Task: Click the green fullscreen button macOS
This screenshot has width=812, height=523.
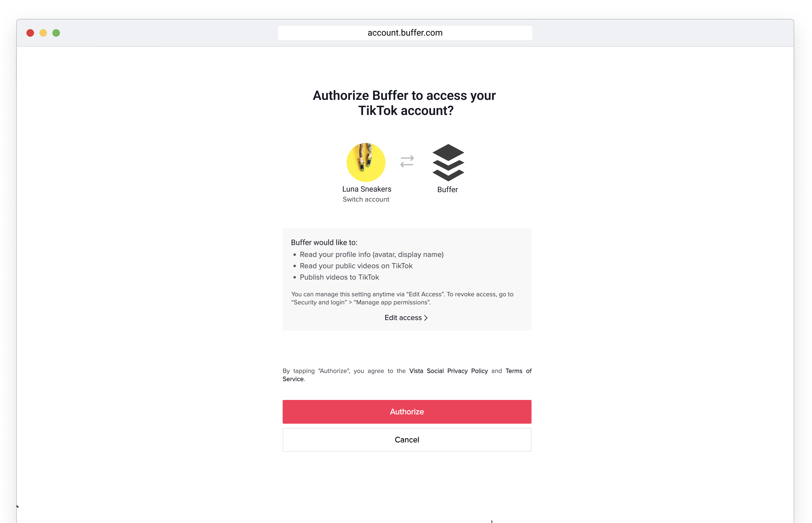Action: (x=56, y=33)
